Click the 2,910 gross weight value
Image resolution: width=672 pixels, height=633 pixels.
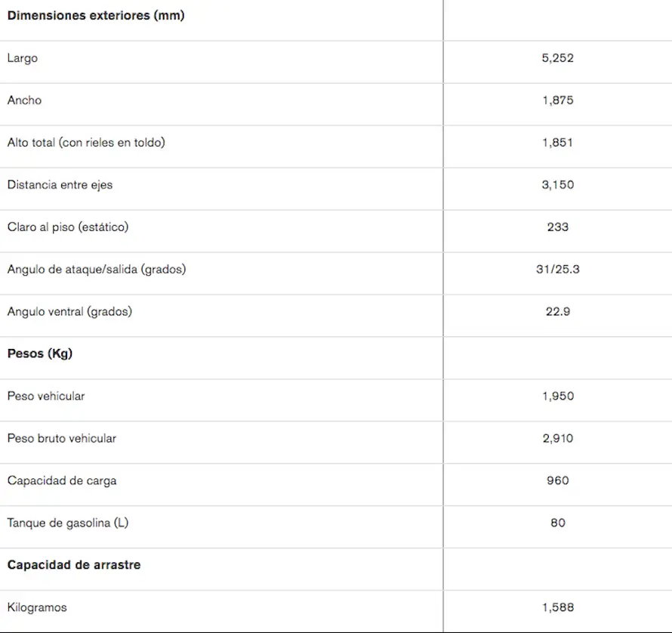pyautogui.click(x=557, y=438)
